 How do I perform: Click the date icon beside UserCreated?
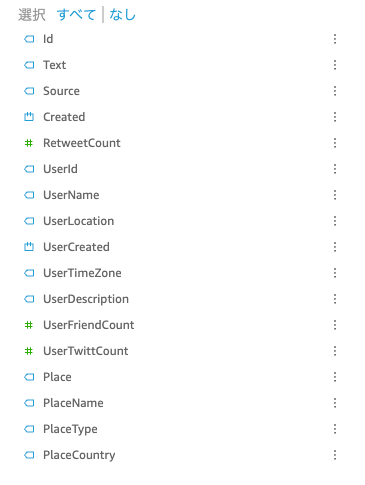(29, 247)
